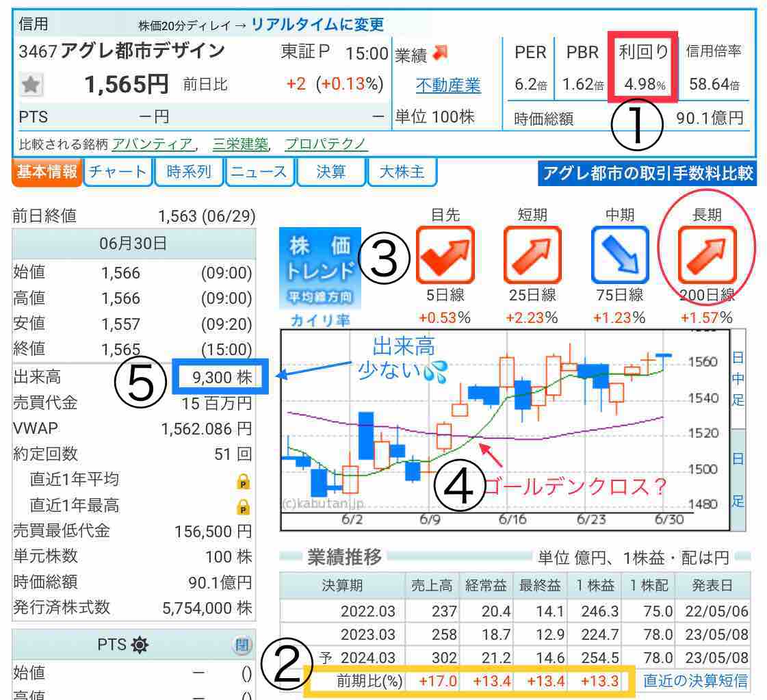767x700 pixels.
Task: Click the 長期 200日線 up-arrow icon
Action: pyautogui.click(x=707, y=255)
